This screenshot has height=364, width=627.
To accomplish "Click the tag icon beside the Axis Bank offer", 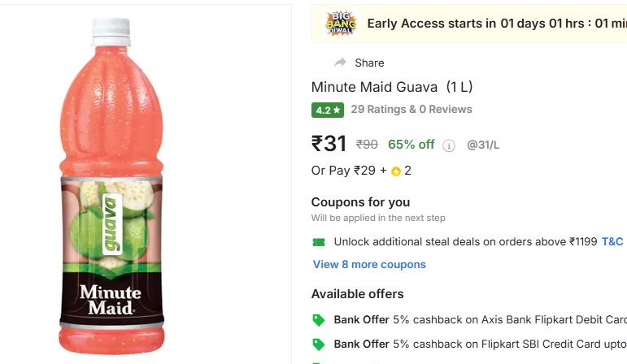I will pyautogui.click(x=319, y=320).
